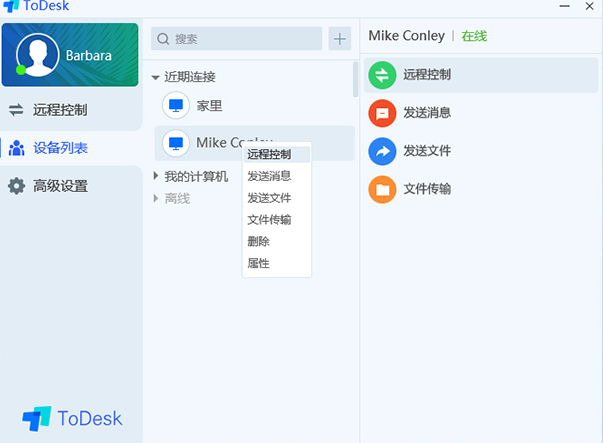Click the blue 发送文件 share arrow icon
This screenshot has height=443, width=603.
382,151
